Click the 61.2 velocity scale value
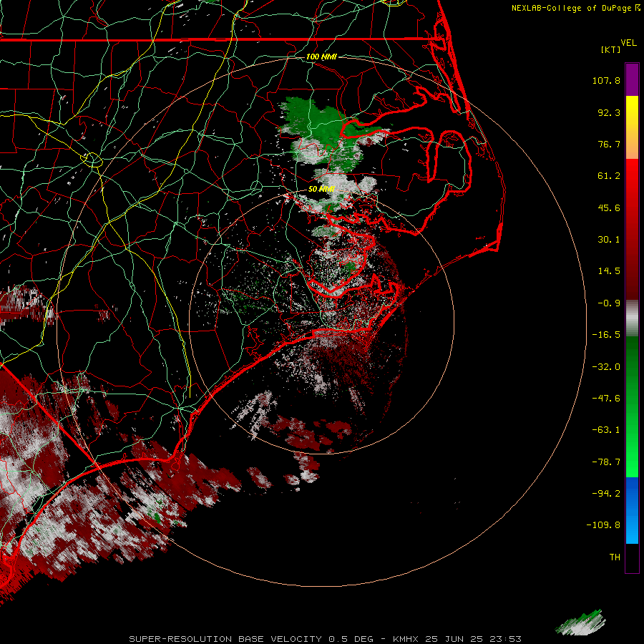 (609, 176)
